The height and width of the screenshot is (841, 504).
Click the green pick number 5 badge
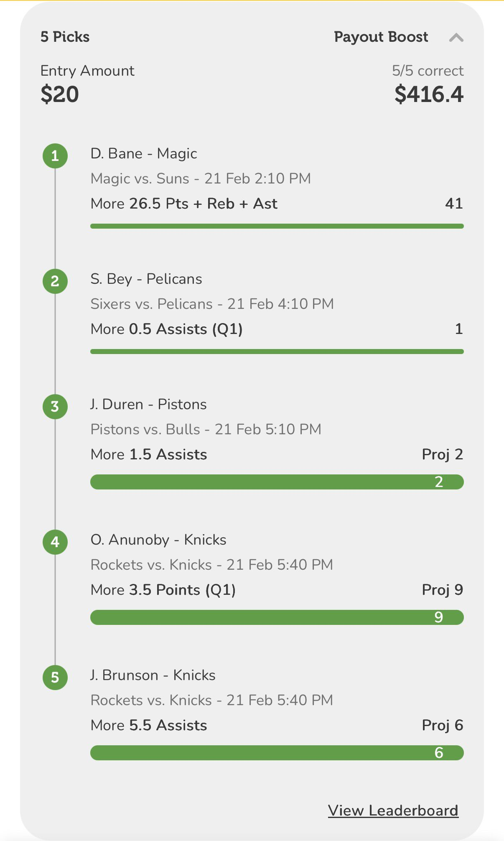coord(55,678)
